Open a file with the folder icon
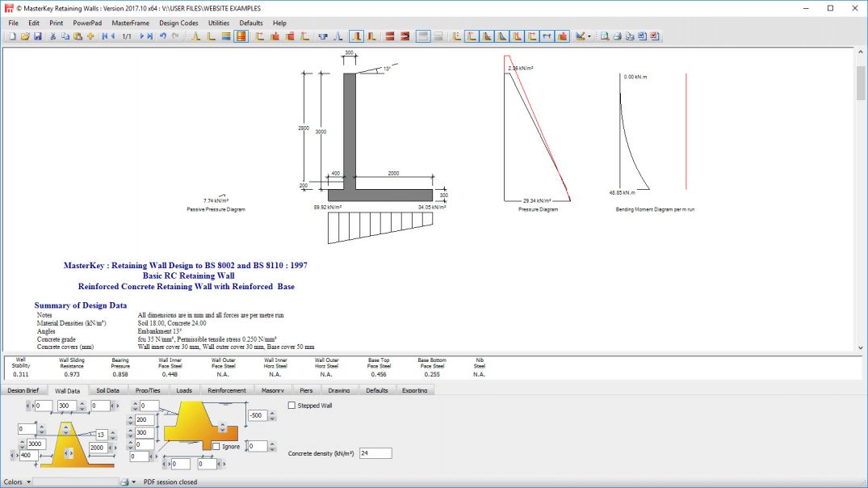The width and height of the screenshot is (868, 488). [25, 36]
